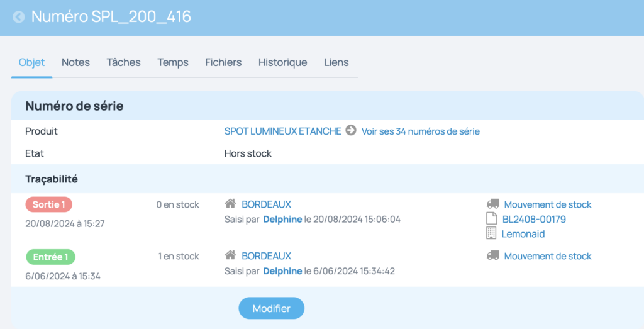Click the 1 en stock value

179,256
